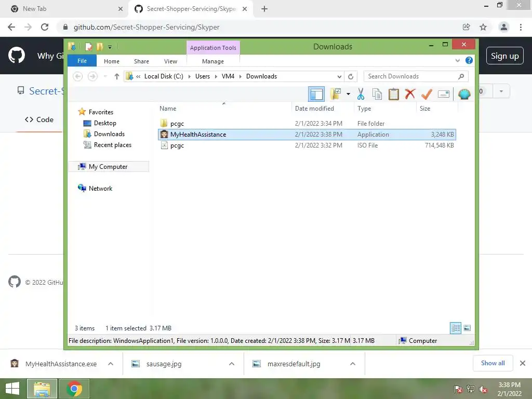The image size is (532, 399).
Task: Click the folder options icon with checkmark
Action: pos(336,94)
